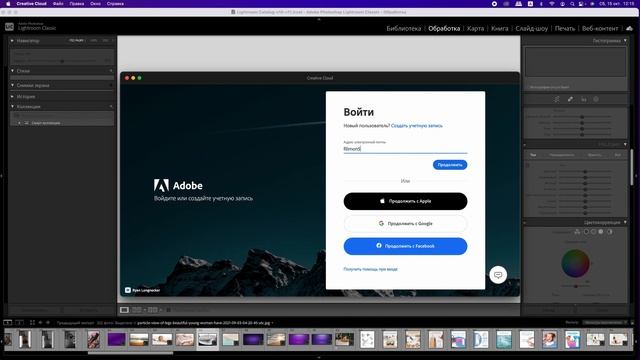Expand the История panel
The image size is (640, 360).
click(x=12, y=97)
